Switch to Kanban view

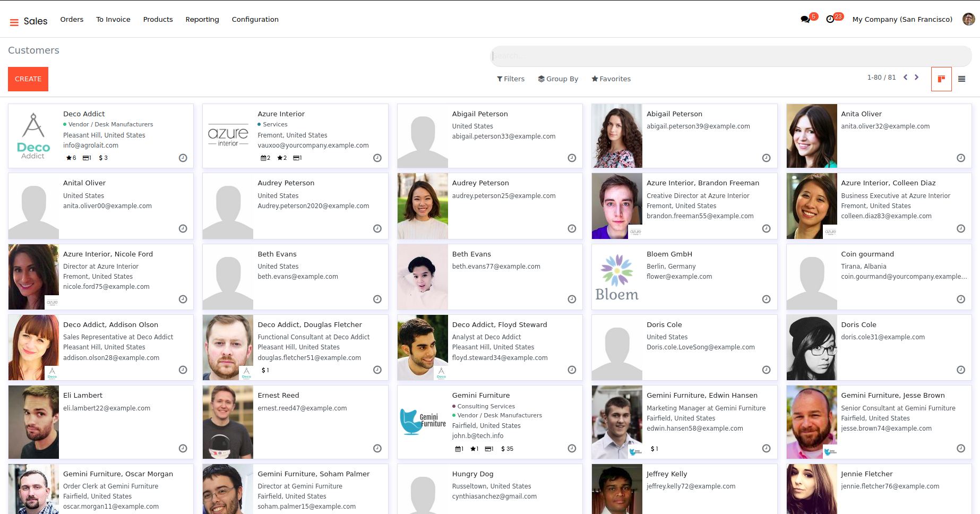tap(941, 79)
